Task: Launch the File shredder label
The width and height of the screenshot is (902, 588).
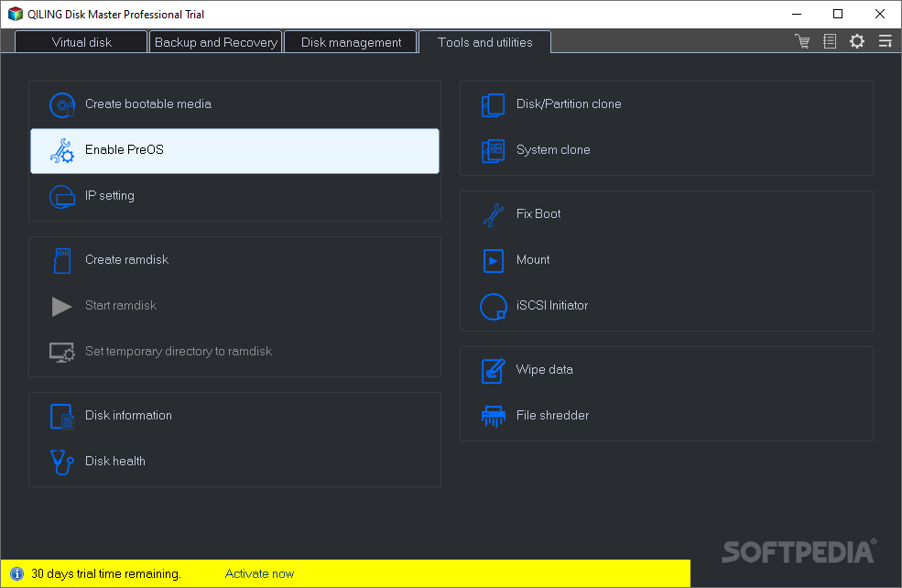Action: point(552,416)
